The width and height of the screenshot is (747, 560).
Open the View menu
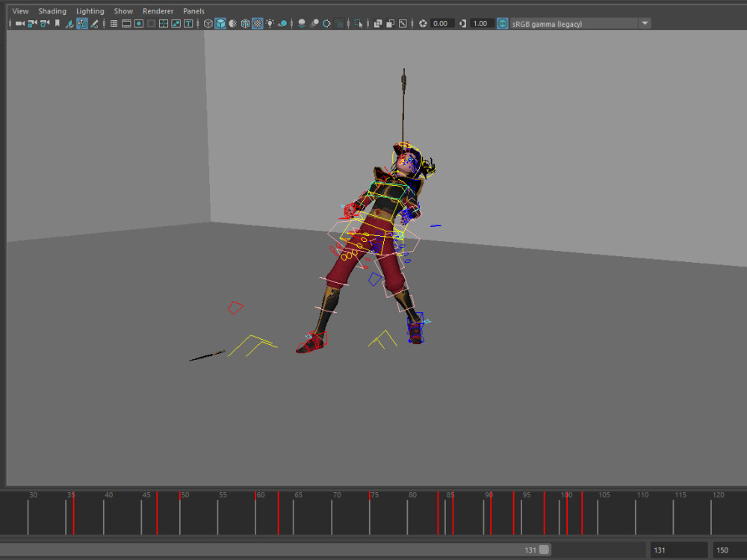point(20,11)
